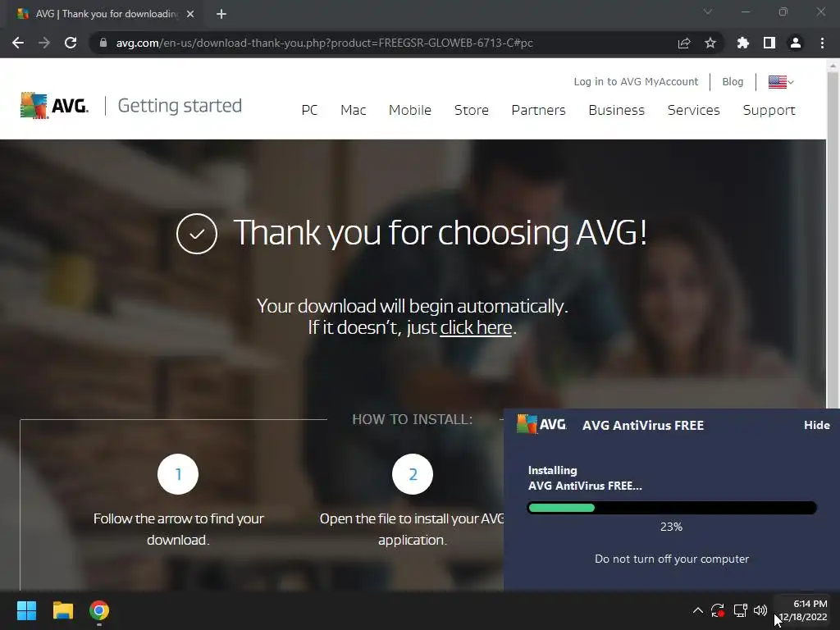Screen dimensions: 840x630
Task: Open the US flag language selector
Action: (781, 82)
